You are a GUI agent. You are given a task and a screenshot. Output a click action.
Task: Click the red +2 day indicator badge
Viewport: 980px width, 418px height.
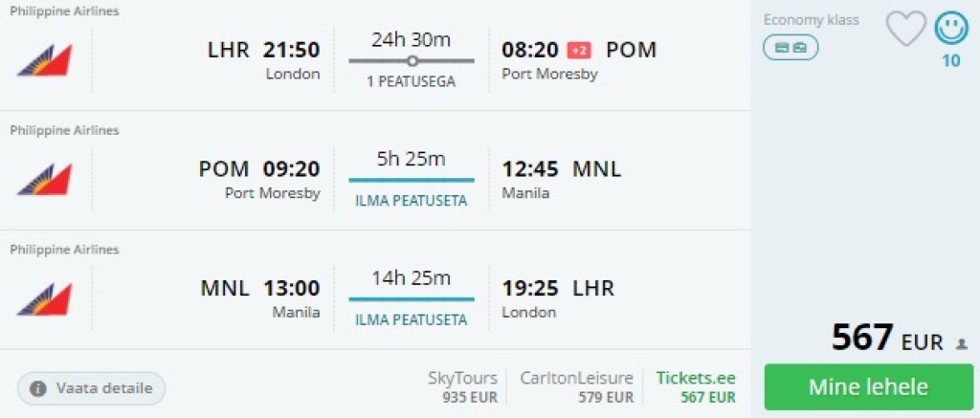(579, 50)
